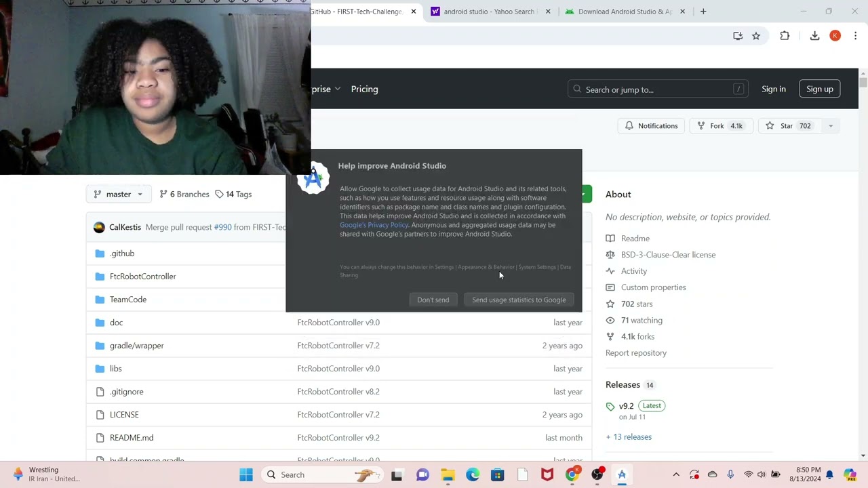
Task: Click the Sign up button
Action: tap(819, 89)
